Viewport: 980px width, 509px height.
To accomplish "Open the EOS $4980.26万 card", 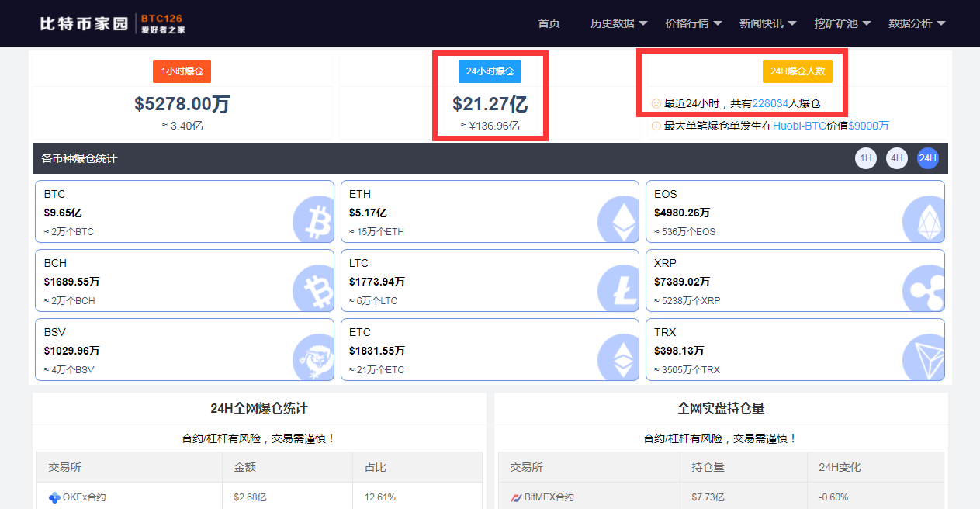I will pos(795,212).
